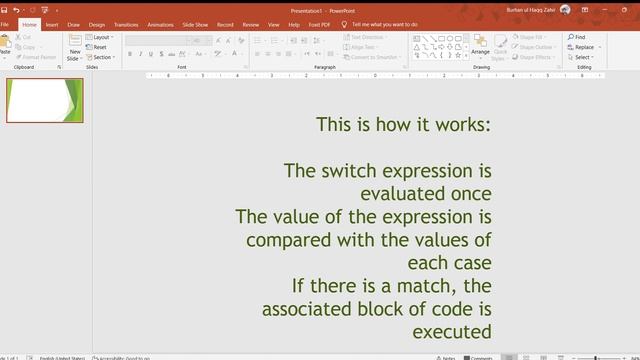
Task: Select the Right Arrow shape in gallery
Action: 441,47
